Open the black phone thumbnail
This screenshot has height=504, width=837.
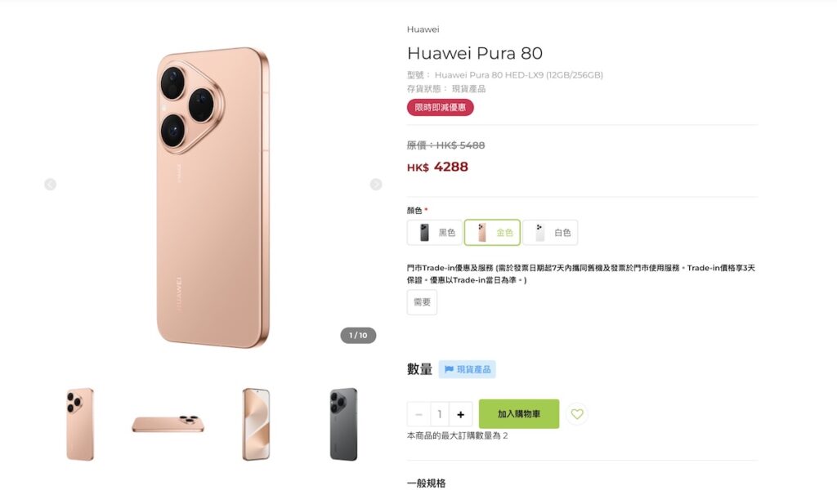[343, 424]
